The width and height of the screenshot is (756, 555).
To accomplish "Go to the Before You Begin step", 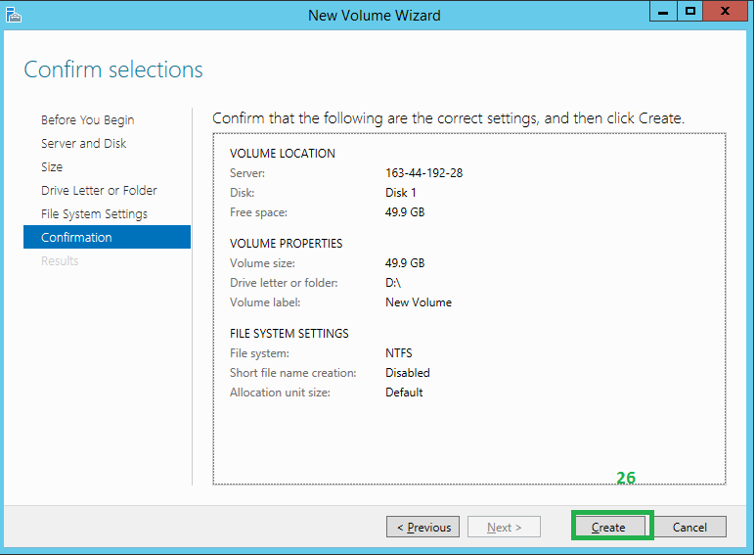I will pos(88,120).
